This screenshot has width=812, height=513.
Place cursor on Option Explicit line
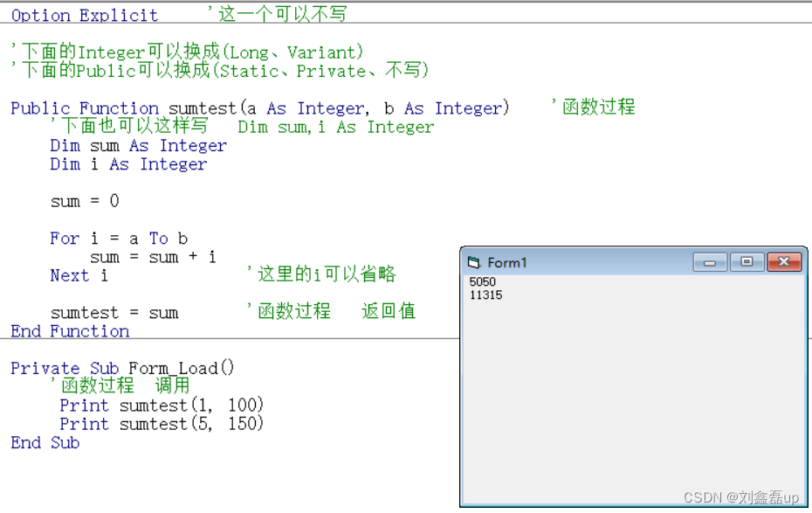pyautogui.click(x=85, y=15)
